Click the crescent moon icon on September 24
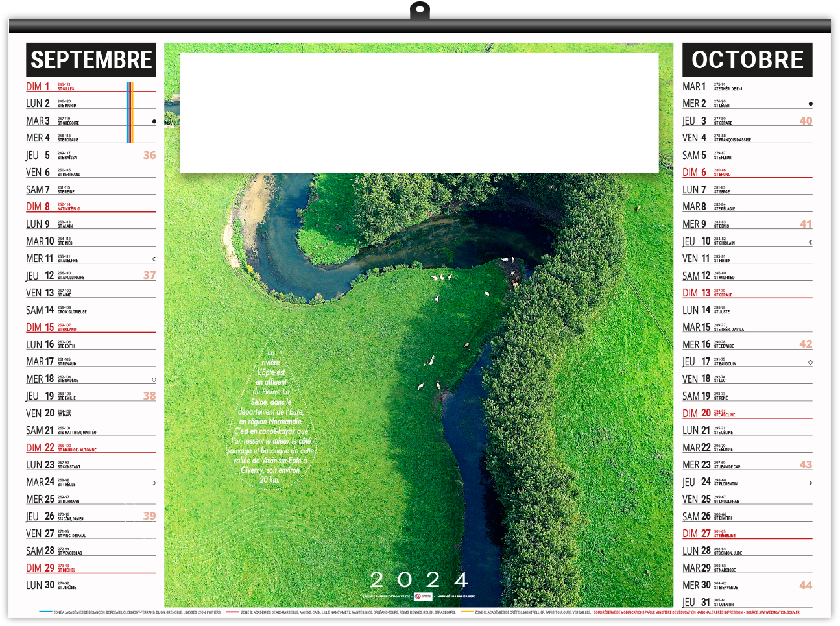The width and height of the screenshot is (840, 626). (x=154, y=483)
